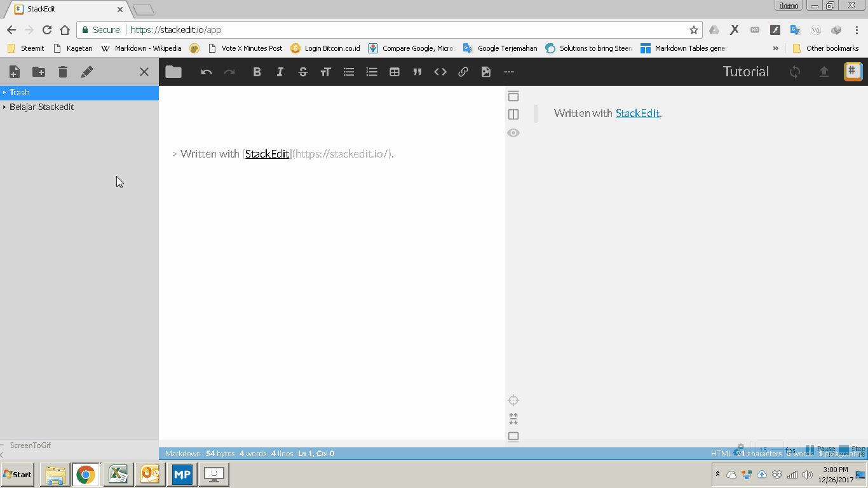Click the address bar URL field
Viewport: 868px width, 488px height.
pyautogui.click(x=389, y=30)
